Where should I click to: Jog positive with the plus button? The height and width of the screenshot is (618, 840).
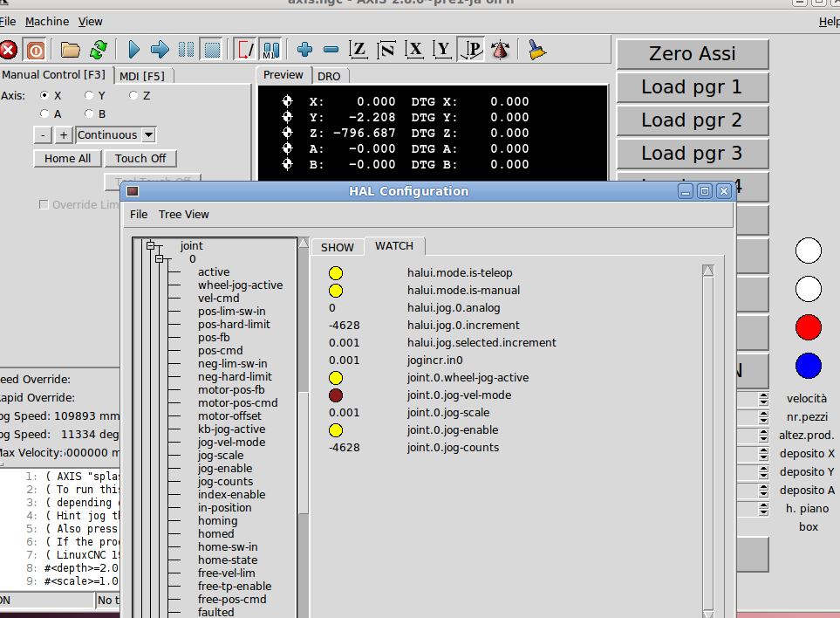point(64,135)
